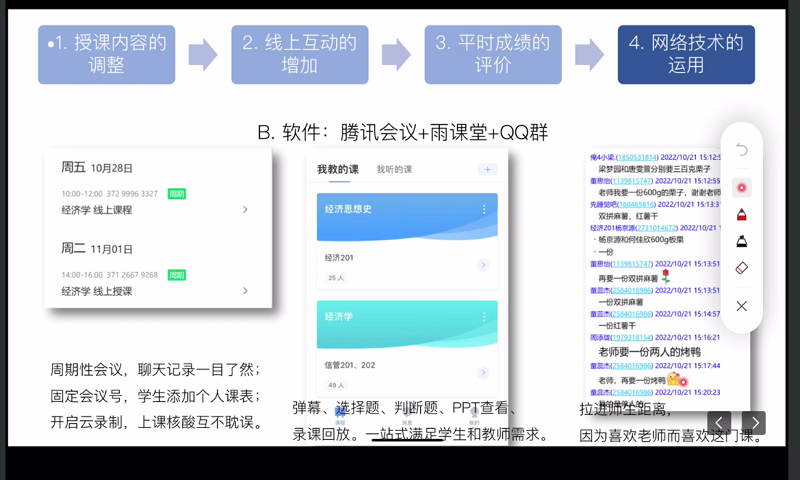Viewport: 800px width, 480px height.
Task: Select the black highlighter marker tool
Action: pyautogui.click(x=741, y=242)
